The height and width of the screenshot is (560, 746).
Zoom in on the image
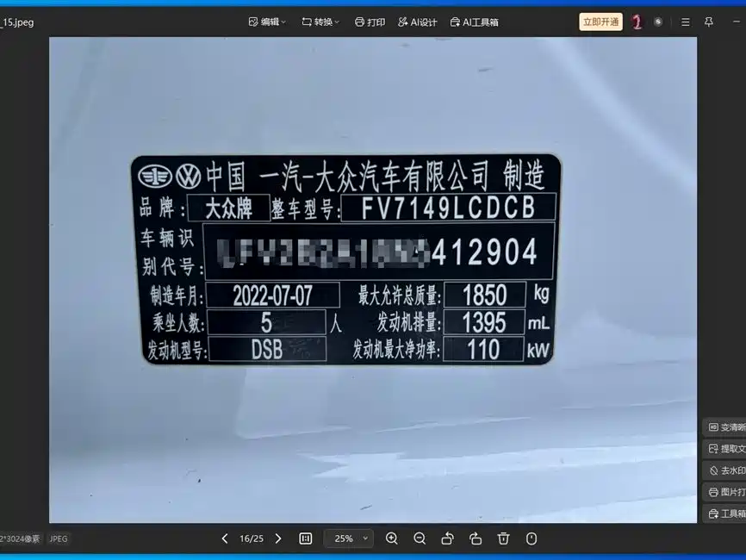pos(392,538)
